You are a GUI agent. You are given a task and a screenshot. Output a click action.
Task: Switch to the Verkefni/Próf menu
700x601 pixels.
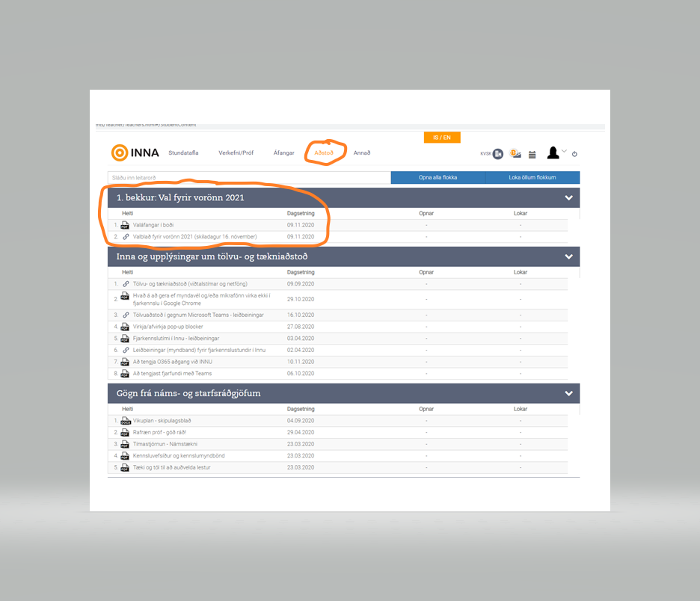(x=236, y=153)
